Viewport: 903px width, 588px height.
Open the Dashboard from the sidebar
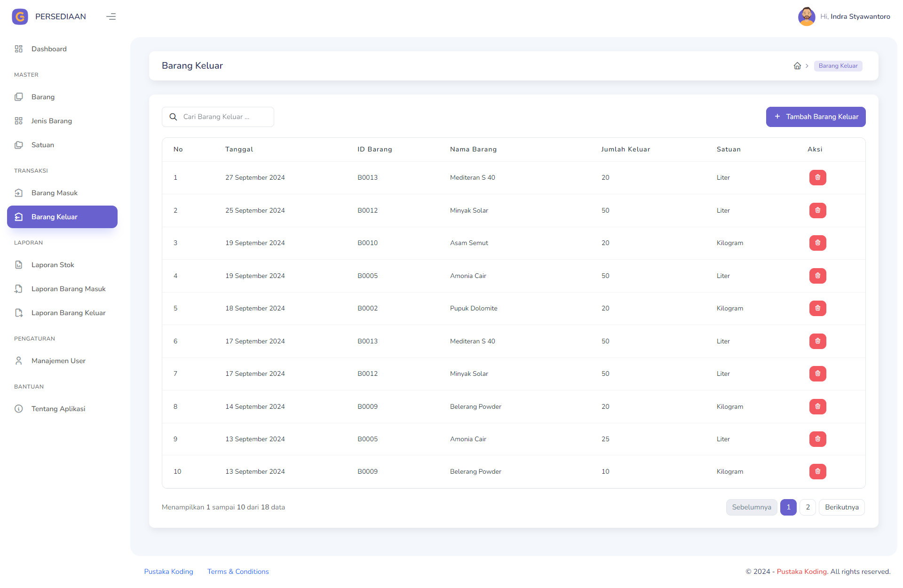pos(49,49)
